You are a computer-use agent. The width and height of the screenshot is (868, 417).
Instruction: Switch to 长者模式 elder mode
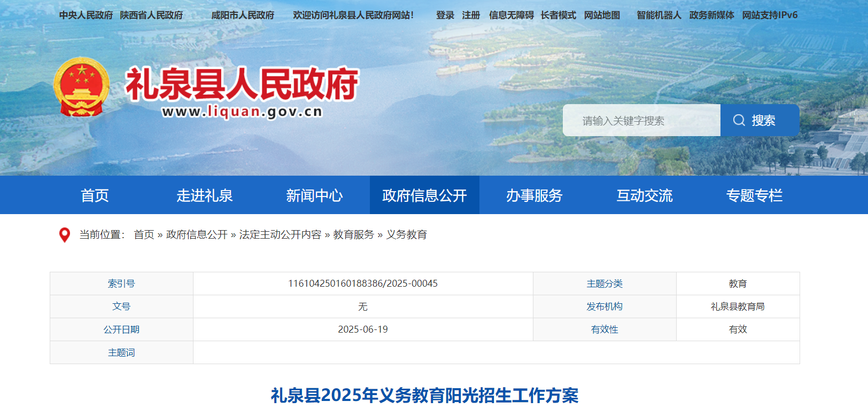point(559,15)
